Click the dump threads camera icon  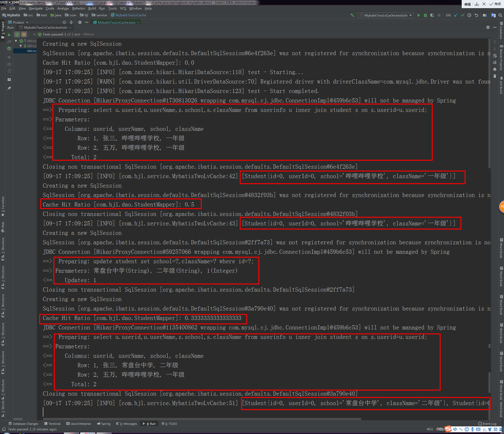click(9, 64)
